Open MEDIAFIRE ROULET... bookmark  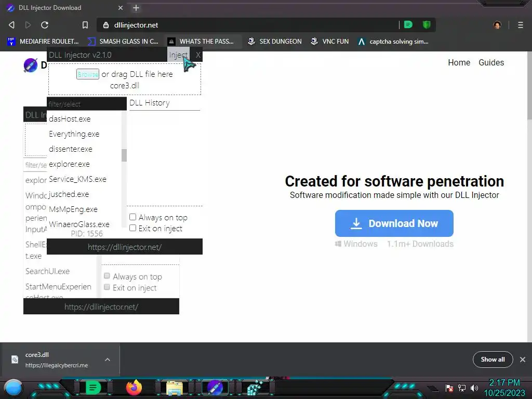43,42
